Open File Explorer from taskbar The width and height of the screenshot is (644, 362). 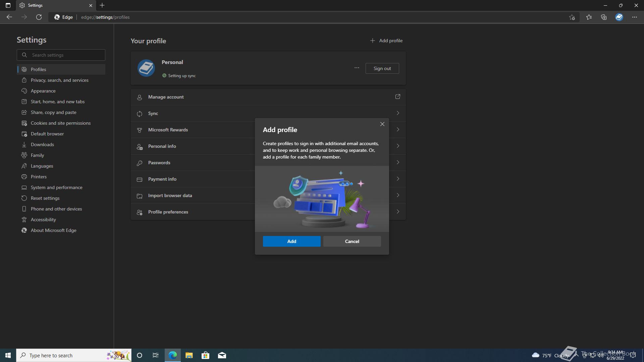[x=189, y=355]
